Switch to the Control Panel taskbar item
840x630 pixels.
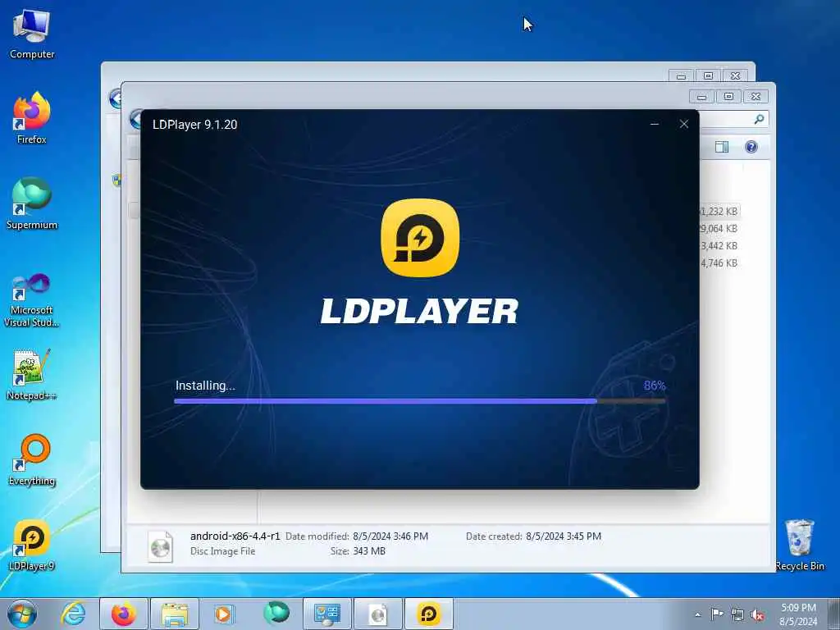coord(327,614)
